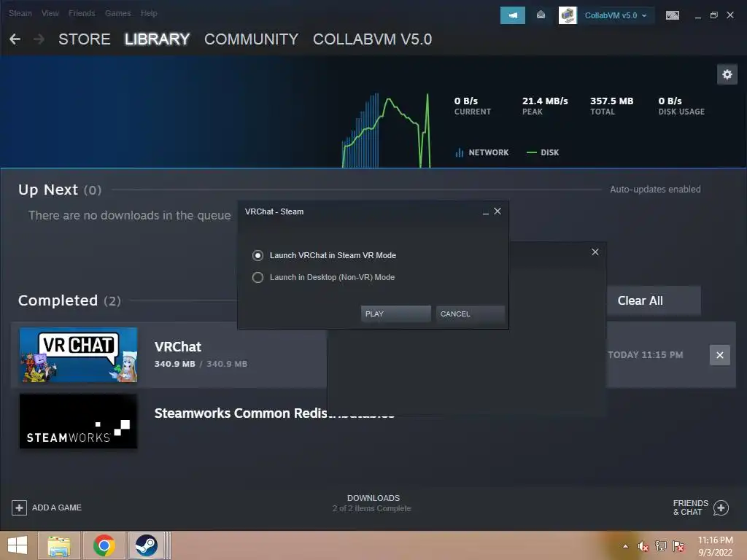Go to the STORE tab
Viewport: 747px width, 560px height.
(x=85, y=39)
